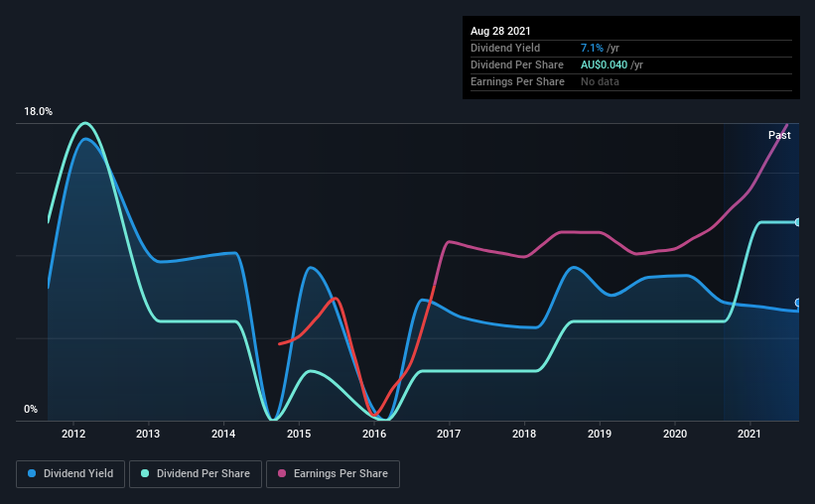Select the 2017 label on the x-axis
The image size is (815, 504).
(x=449, y=434)
